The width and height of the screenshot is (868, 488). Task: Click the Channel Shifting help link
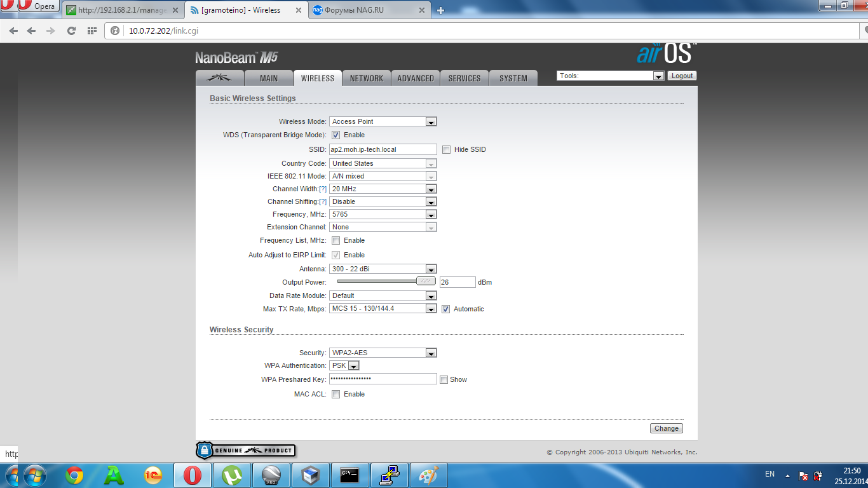[323, 201]
